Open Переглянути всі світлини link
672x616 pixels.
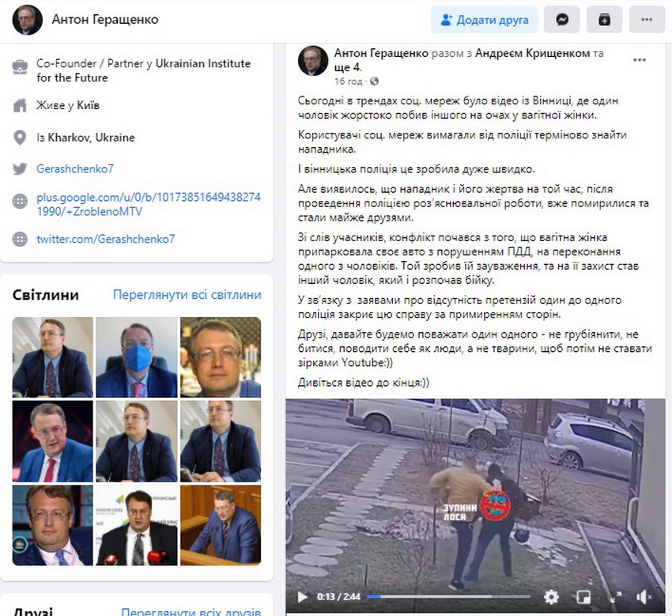187,294
